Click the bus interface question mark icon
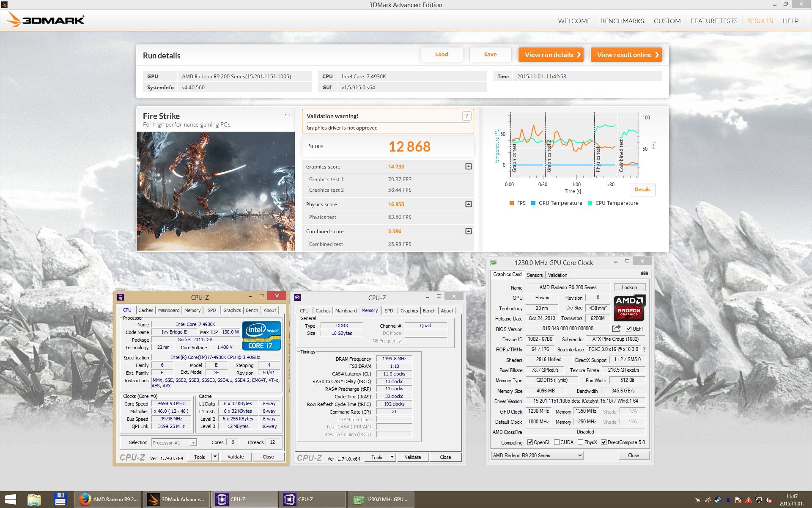 pyautogui.click(x=644, y=349)
